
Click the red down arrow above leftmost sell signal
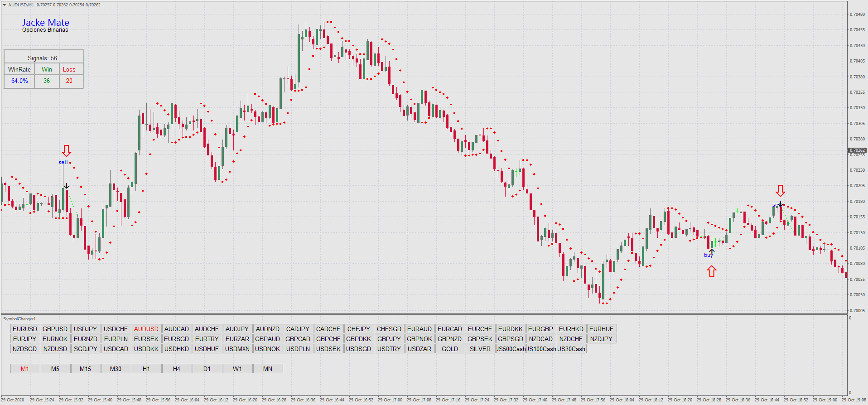click(67, 150)
